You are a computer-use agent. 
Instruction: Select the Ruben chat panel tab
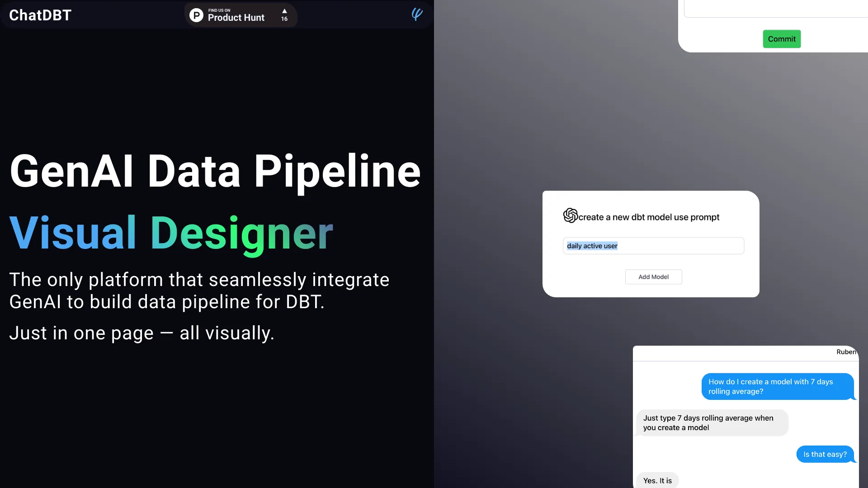point(847,352)
